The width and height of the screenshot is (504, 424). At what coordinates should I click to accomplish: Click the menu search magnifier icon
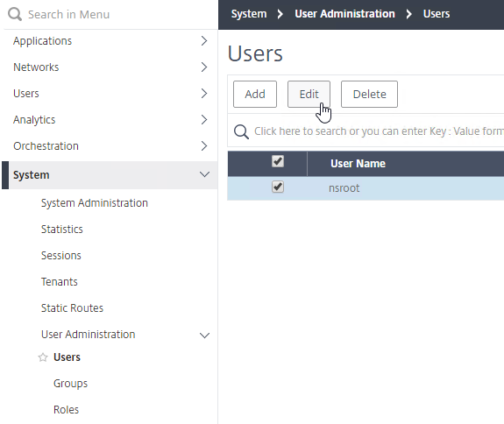[15, 14]
